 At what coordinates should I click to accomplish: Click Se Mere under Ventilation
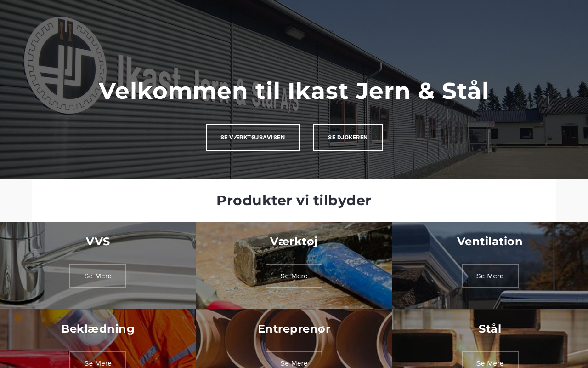click(490, 276)
